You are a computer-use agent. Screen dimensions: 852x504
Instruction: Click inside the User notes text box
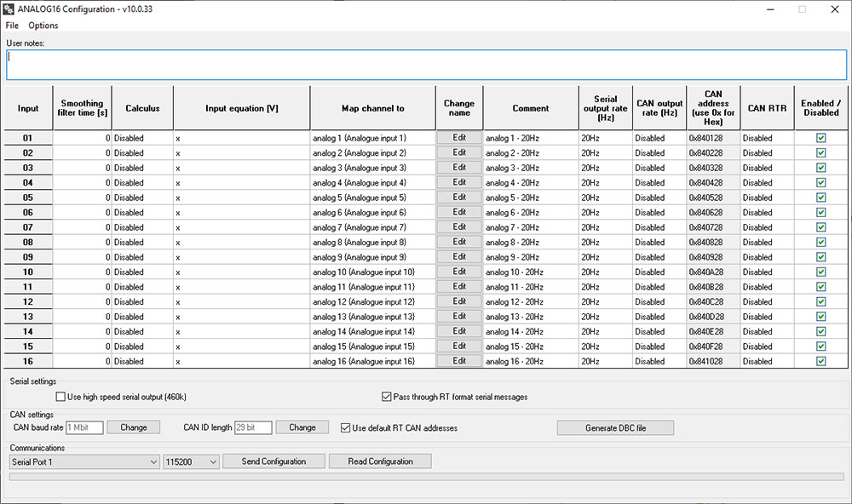coord(426,65)
